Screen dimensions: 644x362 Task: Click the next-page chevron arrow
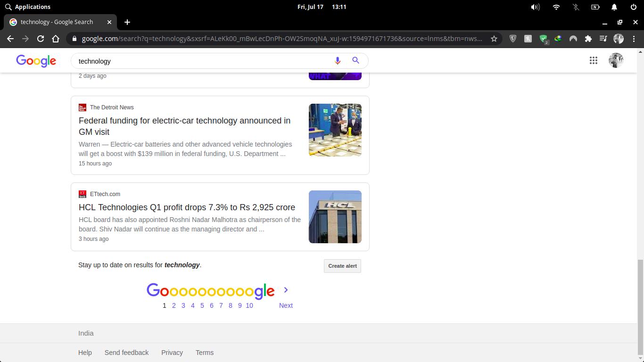tap(286, 290)
